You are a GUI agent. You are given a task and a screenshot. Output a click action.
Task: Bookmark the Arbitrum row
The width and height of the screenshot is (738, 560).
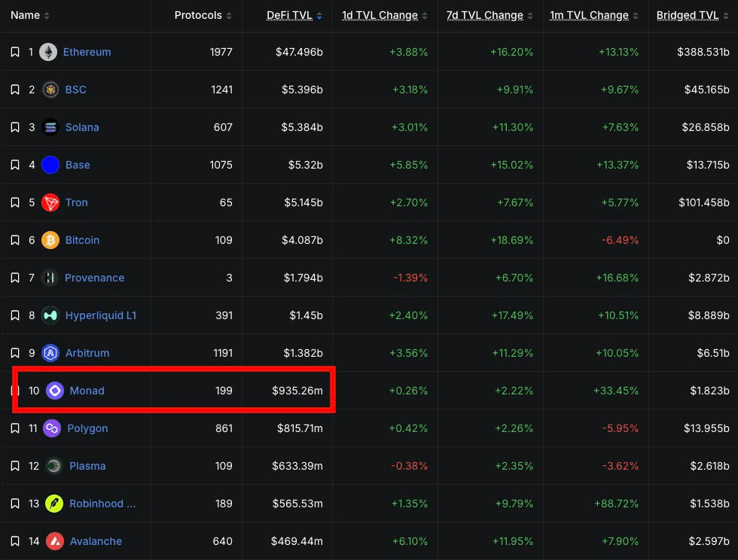15,353
